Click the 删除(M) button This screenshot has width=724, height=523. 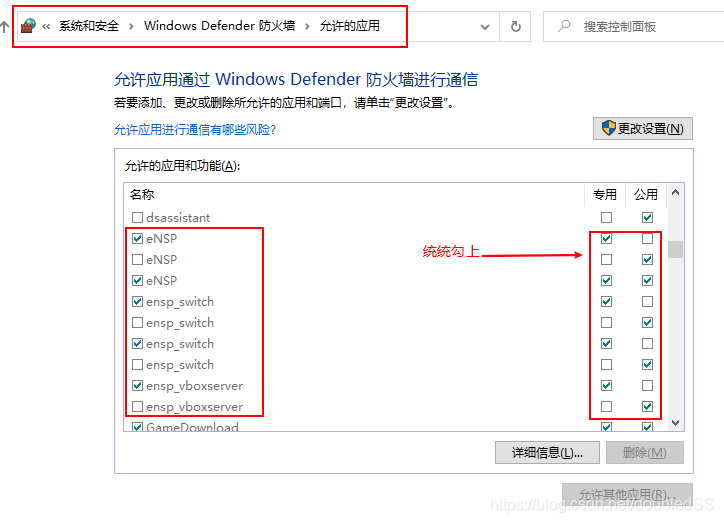click(645, 452)
